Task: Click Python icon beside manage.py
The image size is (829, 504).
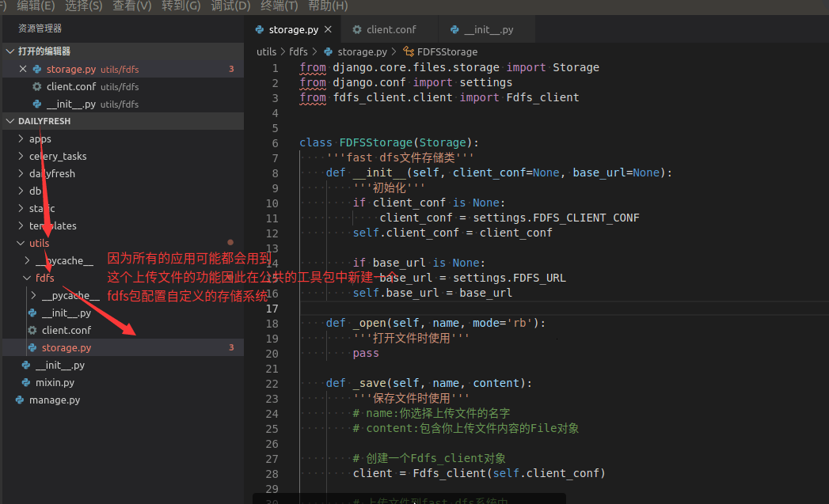Action: coord(20,400)
